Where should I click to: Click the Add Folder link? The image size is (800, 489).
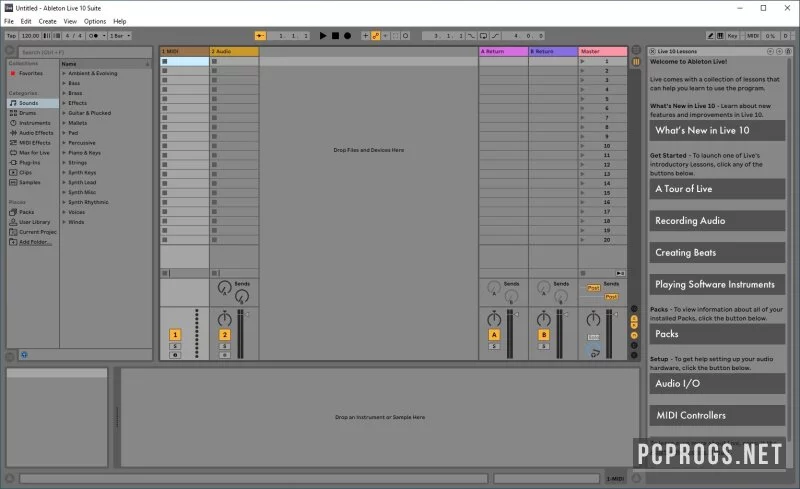35,242
